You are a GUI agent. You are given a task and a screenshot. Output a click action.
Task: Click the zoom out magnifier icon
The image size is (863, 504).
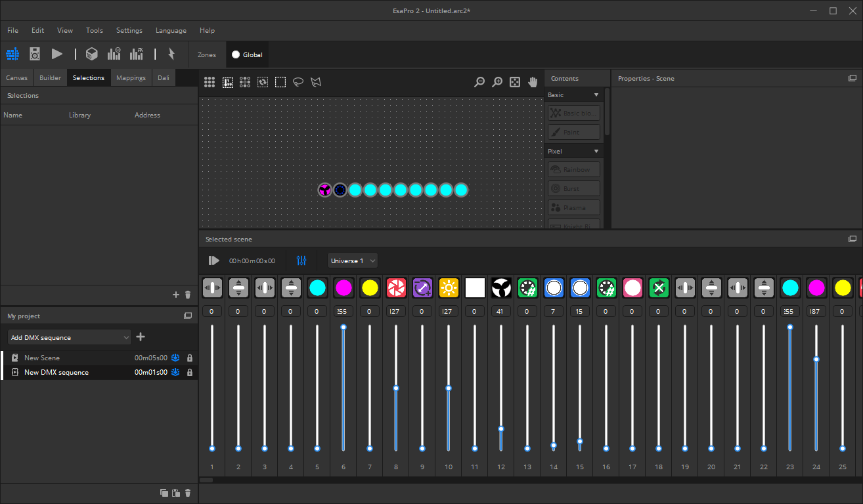[x=479, y=82]
